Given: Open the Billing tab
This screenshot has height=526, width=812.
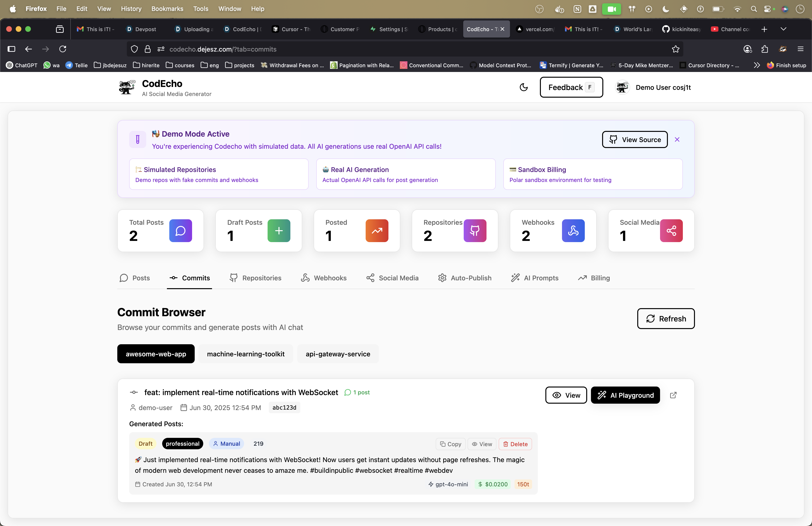Looking at the screenshot, I should click(594, 278).
